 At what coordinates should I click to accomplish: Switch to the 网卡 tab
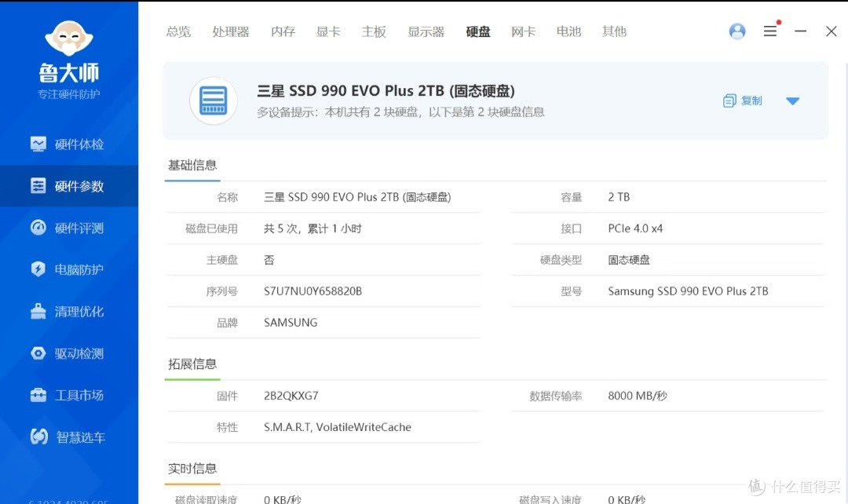(523, 31)
